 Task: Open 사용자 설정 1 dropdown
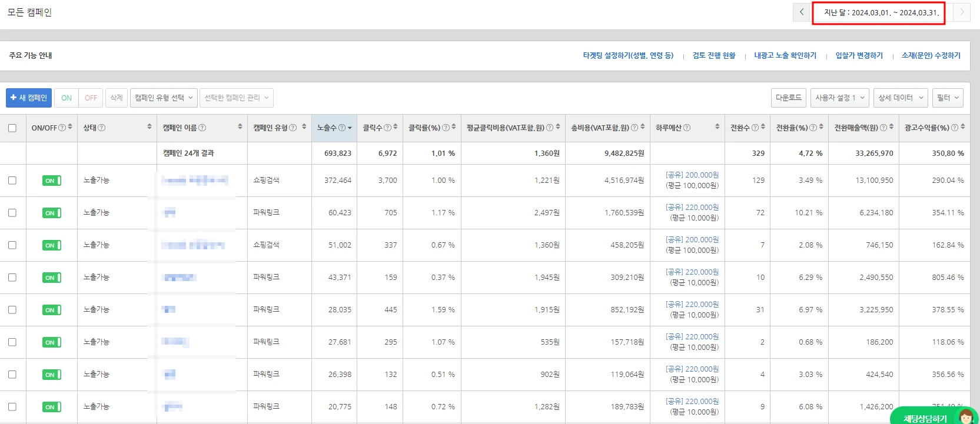[840, 98]
